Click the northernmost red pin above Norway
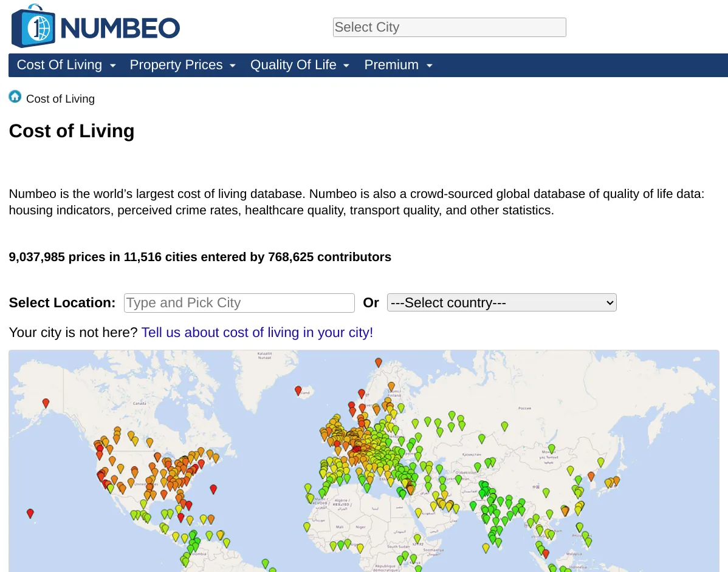The width and height of the screenshot is (728, 572). click(379, 363)
